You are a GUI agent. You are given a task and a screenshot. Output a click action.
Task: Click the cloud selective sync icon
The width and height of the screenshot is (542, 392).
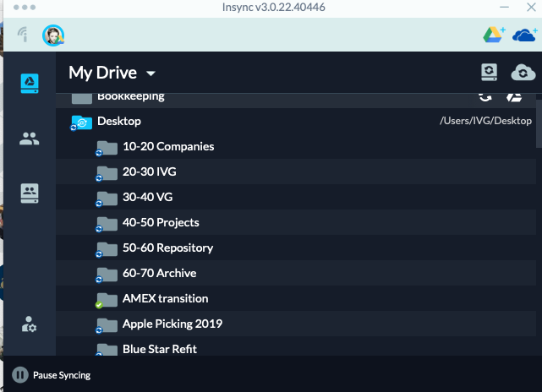tap(523, 72)
